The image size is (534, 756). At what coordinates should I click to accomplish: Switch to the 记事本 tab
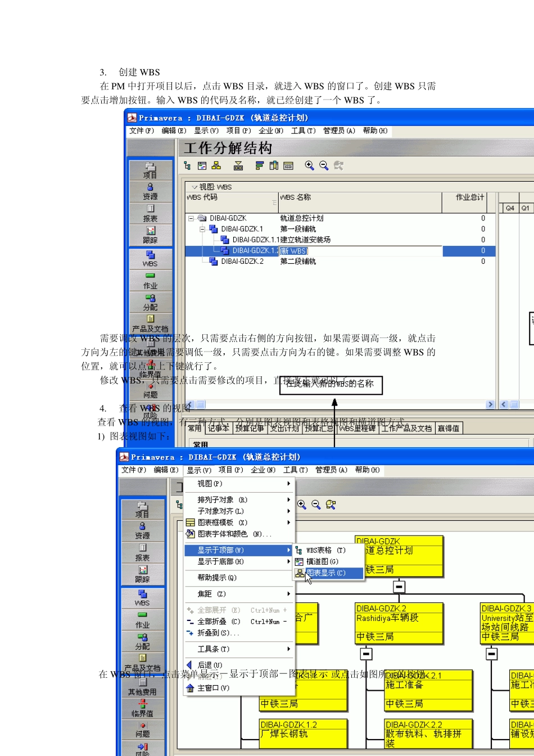click(219, 428)
